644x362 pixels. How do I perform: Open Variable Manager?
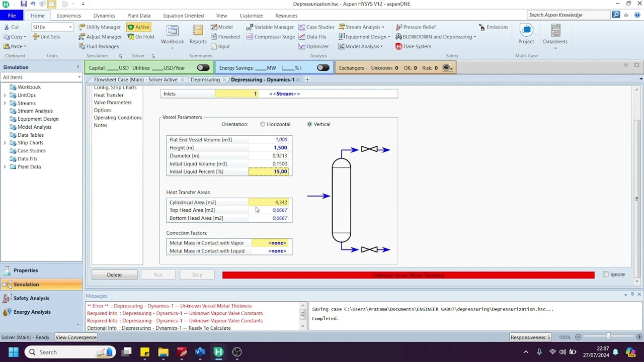[x=270, y=27]
